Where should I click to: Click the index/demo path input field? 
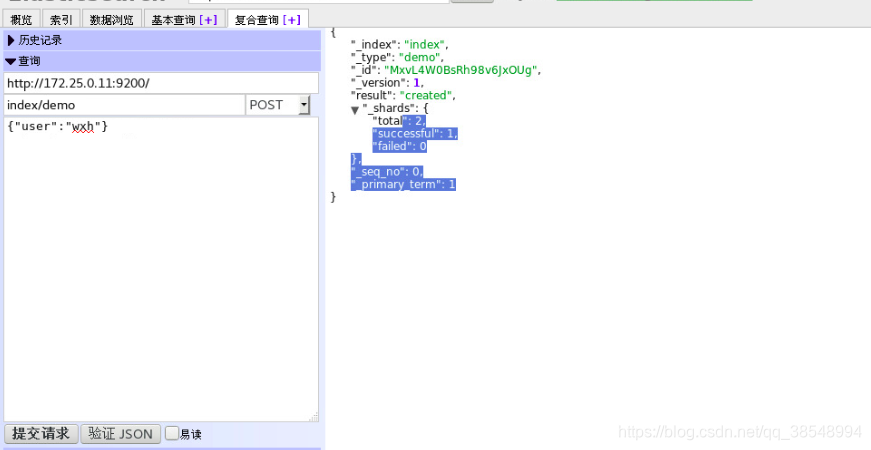tap(124, 105)
